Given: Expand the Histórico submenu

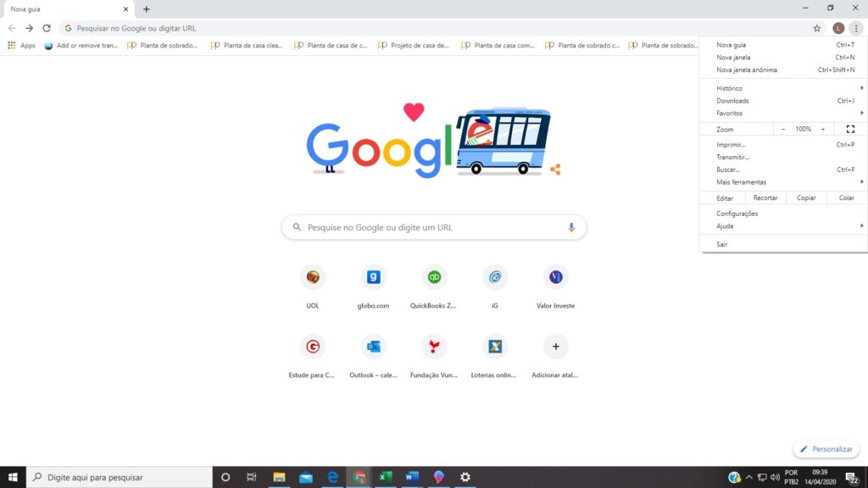Looking at the screenshot, I should point(783,88).
